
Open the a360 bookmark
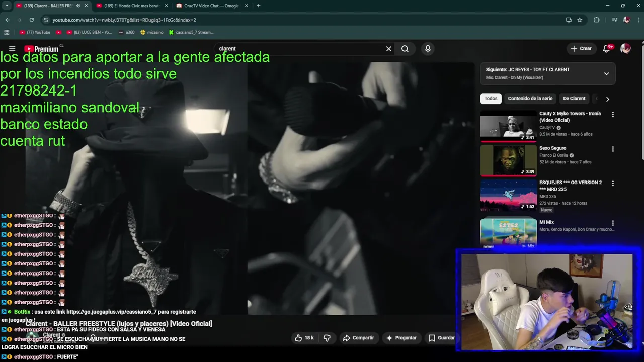coord(127,32)
